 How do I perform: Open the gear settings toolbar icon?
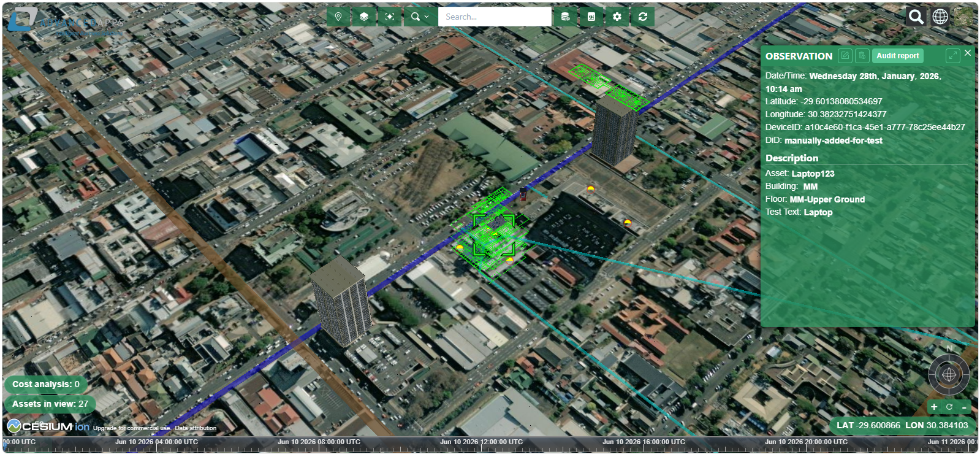tap(617, 17)
